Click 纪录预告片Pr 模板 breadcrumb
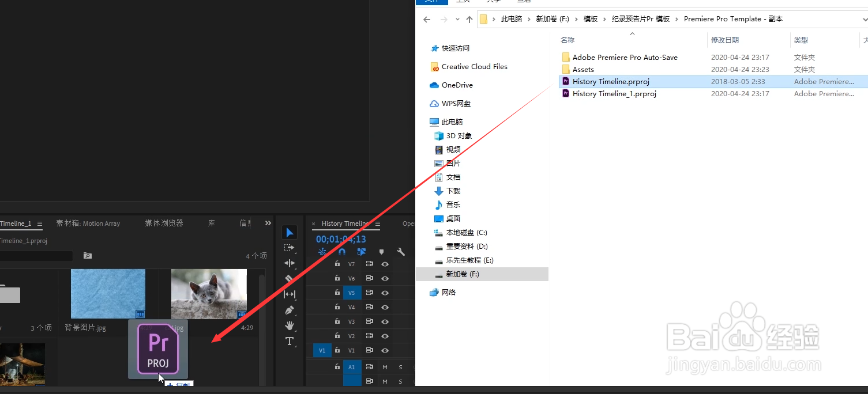 (641, 19)
